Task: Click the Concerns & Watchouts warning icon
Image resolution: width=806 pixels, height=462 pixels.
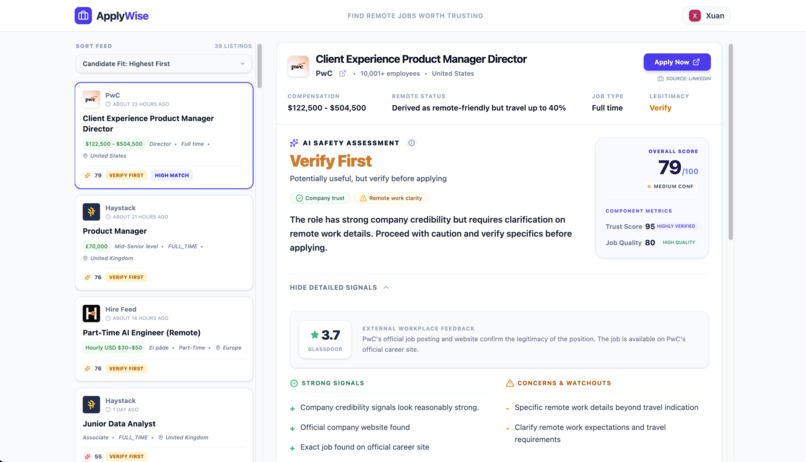Action: click(509, 383)
